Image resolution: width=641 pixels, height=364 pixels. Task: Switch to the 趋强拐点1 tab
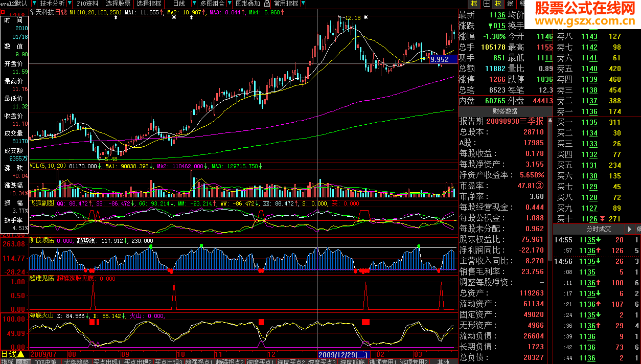tap(199, 361)
